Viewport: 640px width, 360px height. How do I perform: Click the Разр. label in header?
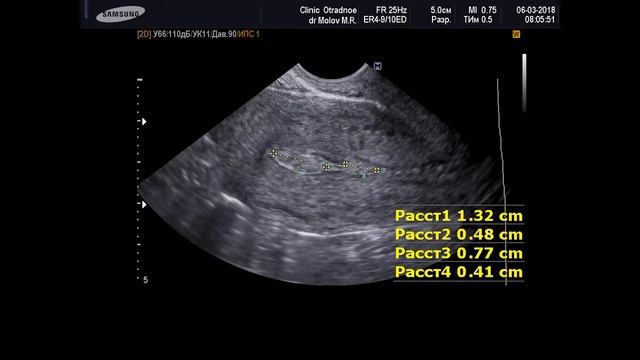[441, 20]
